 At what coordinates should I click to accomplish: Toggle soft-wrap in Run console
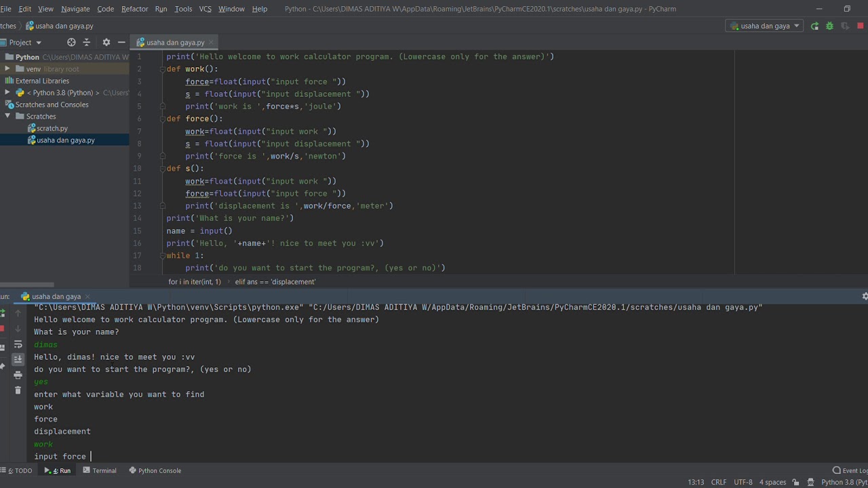18,344
